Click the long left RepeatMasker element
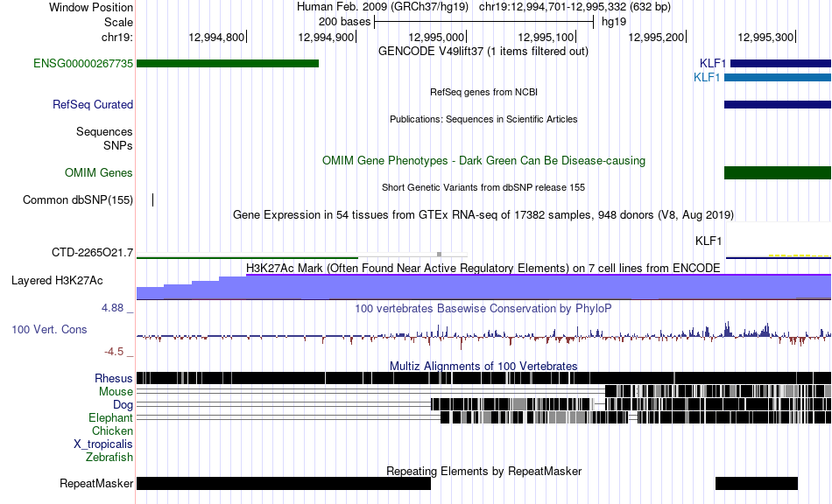832x504 pixels. pos(284,483)
